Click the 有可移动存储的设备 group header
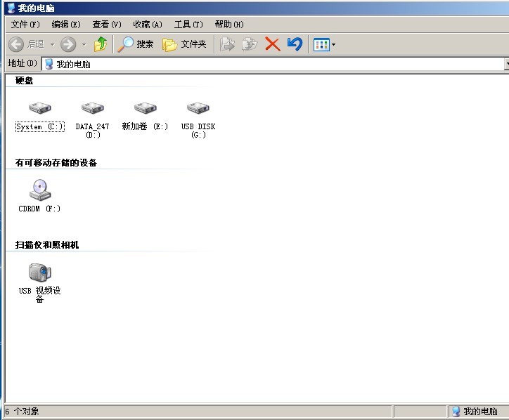This screenshot has width=509, height=420. pyautogui.click(x=56, y=162)
